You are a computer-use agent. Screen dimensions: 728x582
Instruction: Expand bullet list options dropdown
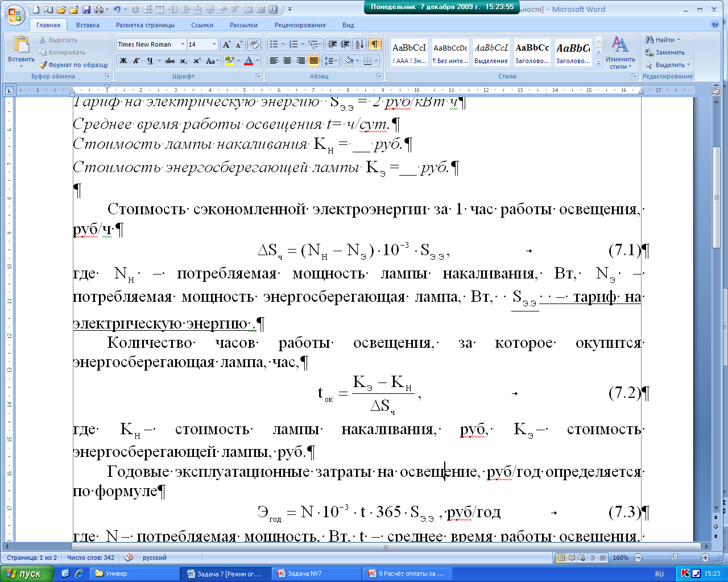pyautogui.click(x=283, y=44)
